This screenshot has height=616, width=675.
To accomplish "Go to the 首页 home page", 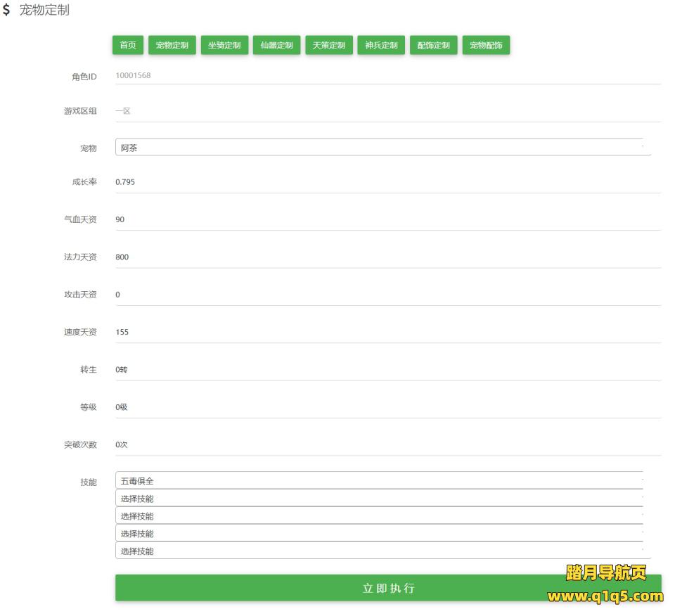I will [128, 45].
